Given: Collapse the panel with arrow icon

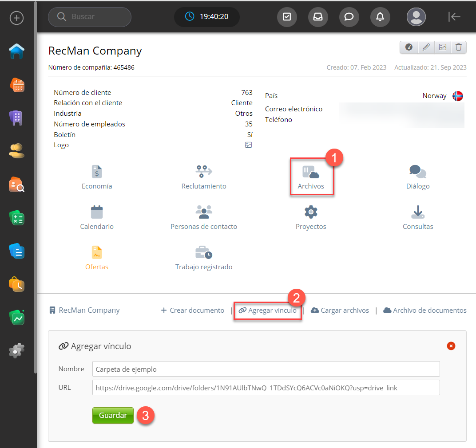Looking at the screenshot, I should click(x=454, y=17).
